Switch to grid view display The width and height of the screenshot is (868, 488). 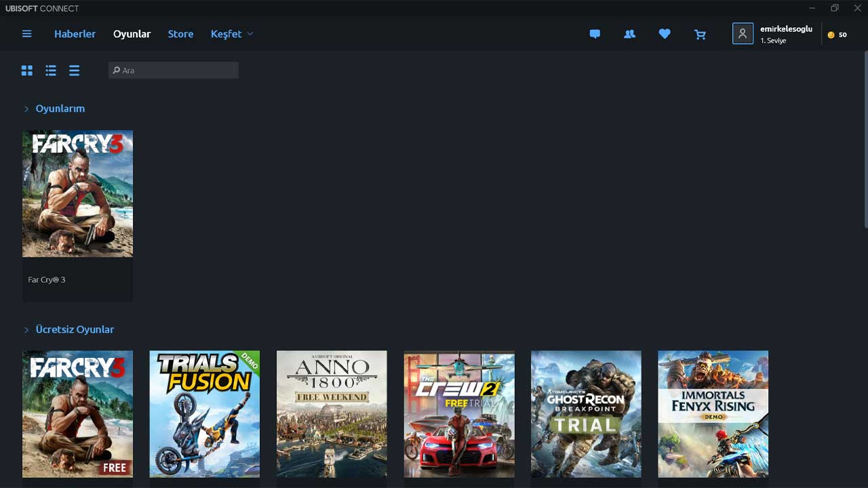point(26,70)
